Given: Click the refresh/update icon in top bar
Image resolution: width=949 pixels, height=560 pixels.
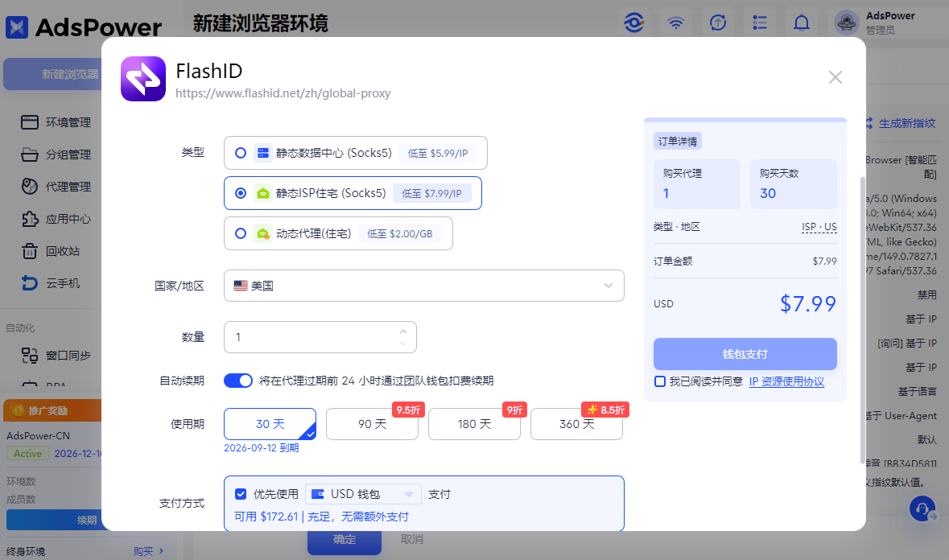Looking at the screenshot, I should 718,23.
